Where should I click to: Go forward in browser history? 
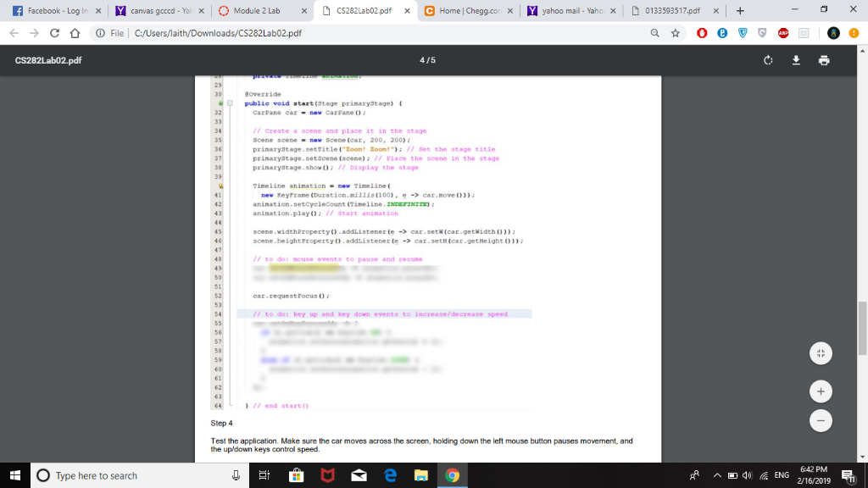tap(34, 33)
